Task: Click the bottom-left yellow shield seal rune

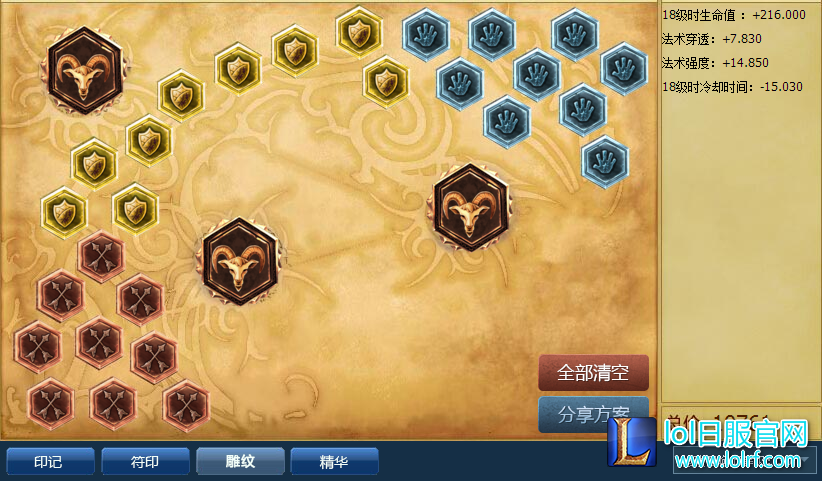Action: click(64, 213)
